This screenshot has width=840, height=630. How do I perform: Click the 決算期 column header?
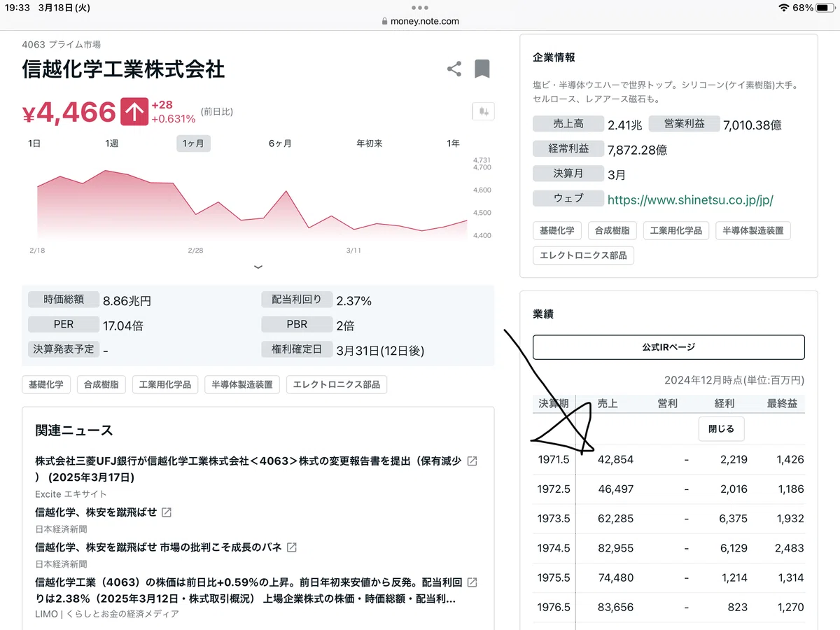[x=554, y=403]
